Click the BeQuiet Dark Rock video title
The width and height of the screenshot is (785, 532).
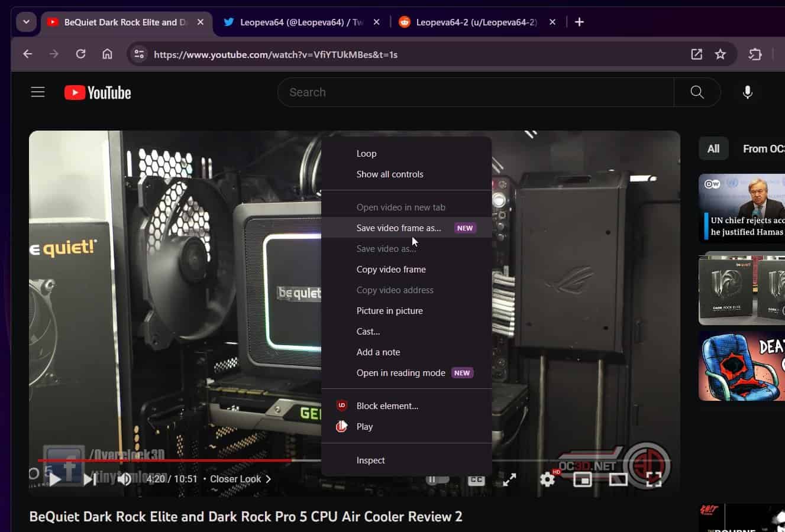tap(245, 517)
